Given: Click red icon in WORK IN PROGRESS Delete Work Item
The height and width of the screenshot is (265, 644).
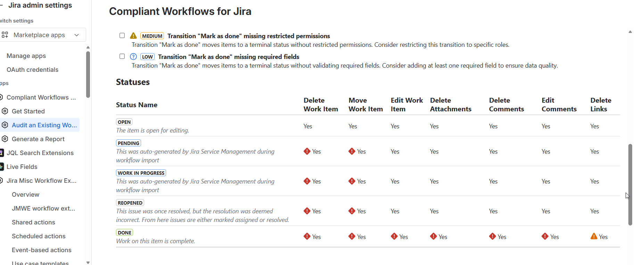Looking at the screenshot, I should (x=307, y=181).
